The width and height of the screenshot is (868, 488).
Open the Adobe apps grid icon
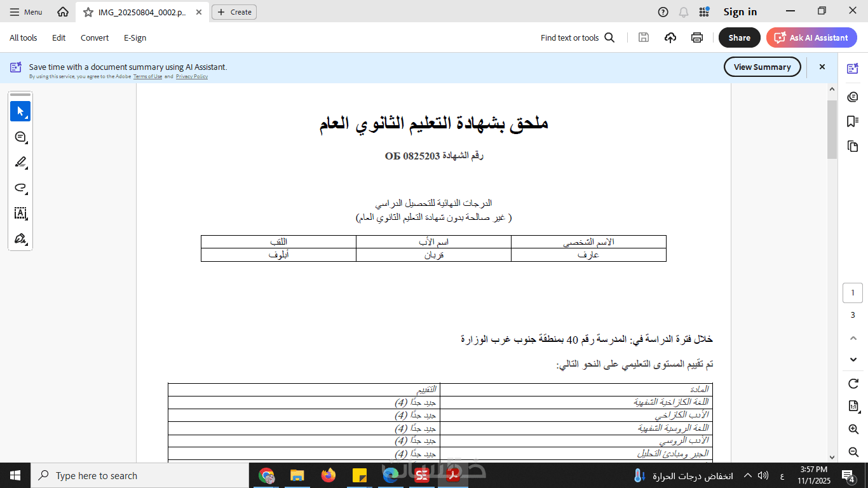click(x=704, y=12)
